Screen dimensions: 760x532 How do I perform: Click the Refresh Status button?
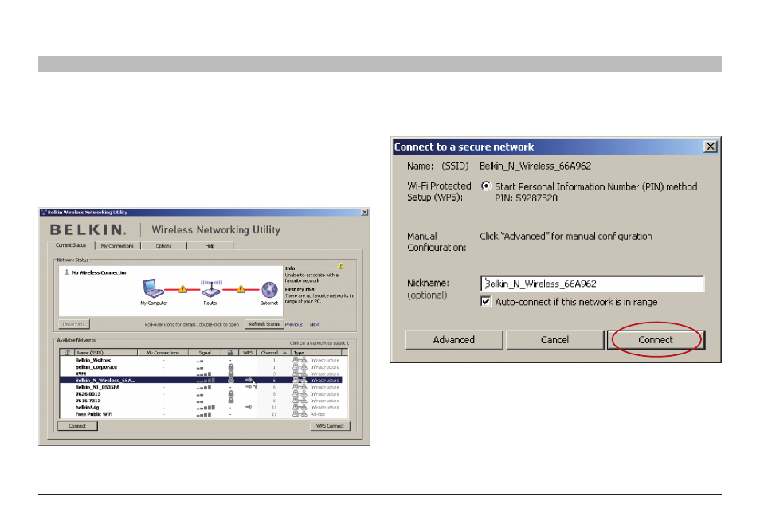tap(264, 324)
